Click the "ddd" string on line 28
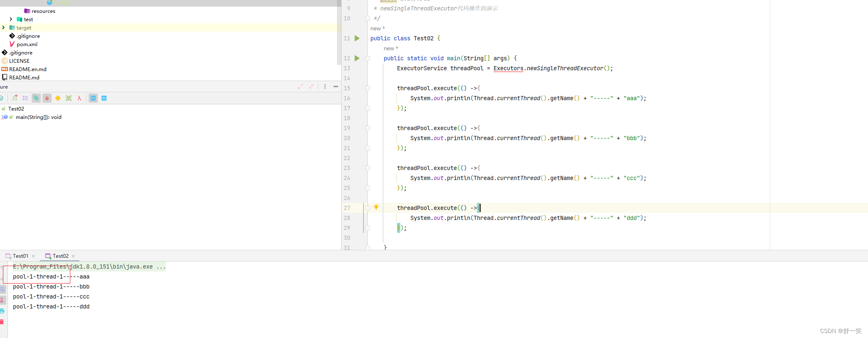 [x=632, y=218]
